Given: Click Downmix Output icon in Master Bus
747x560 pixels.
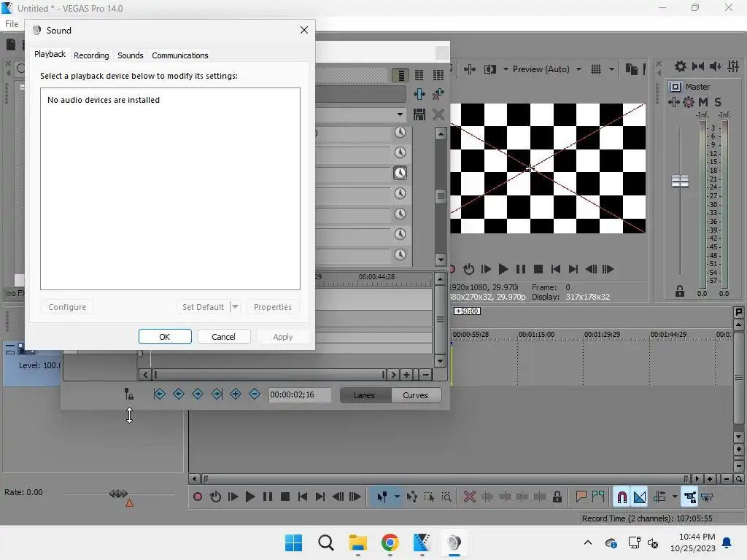Looking at the screenshot, I should point(698,66).
